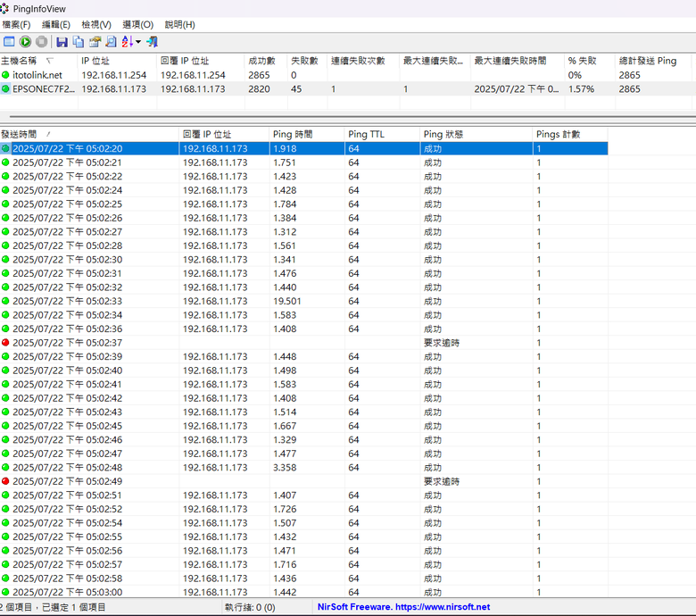Select the EPSONEC7F2... host row
The width and height of the screenshot is (696, 616).
[346, 88]
